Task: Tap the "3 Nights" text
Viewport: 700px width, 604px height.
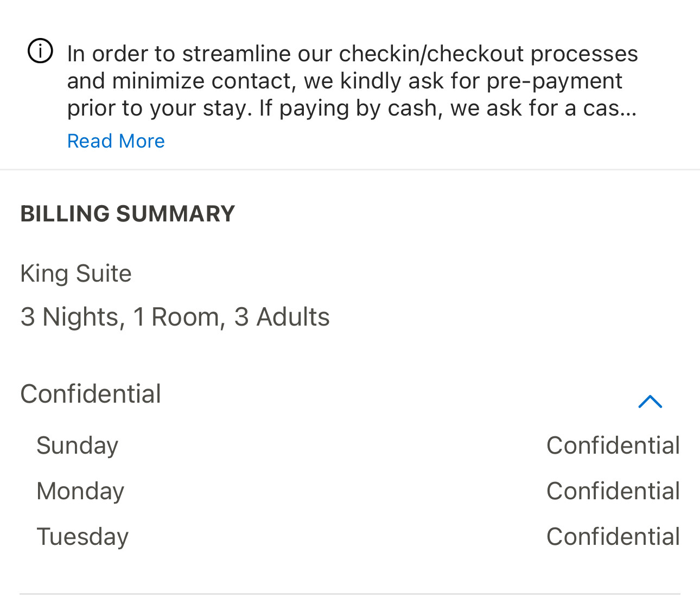Action: [69, 317]
